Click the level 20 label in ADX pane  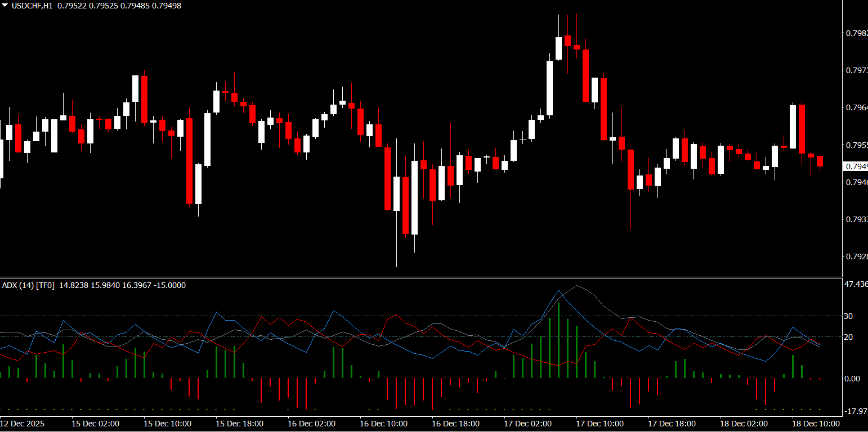pos(848,337)
